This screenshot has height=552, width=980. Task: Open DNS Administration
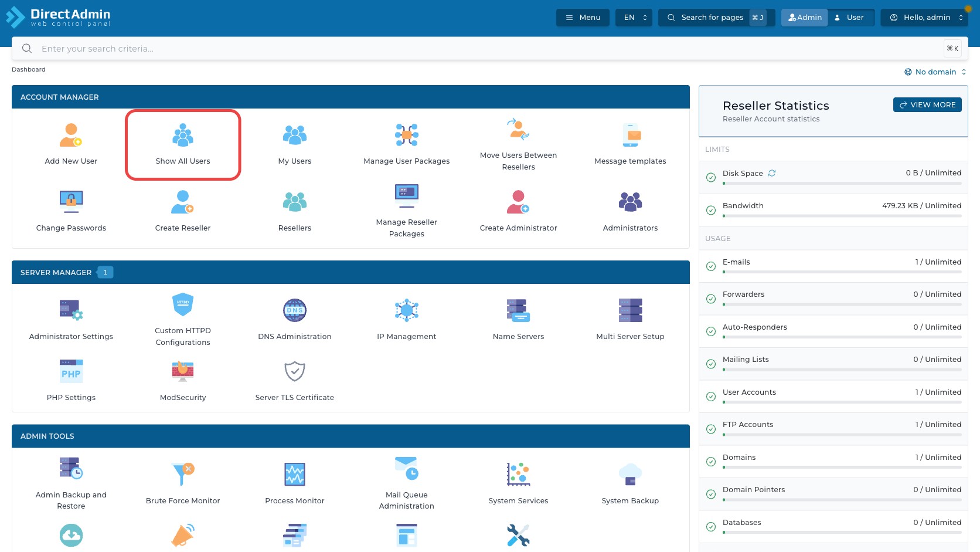(x=295, y=319)
